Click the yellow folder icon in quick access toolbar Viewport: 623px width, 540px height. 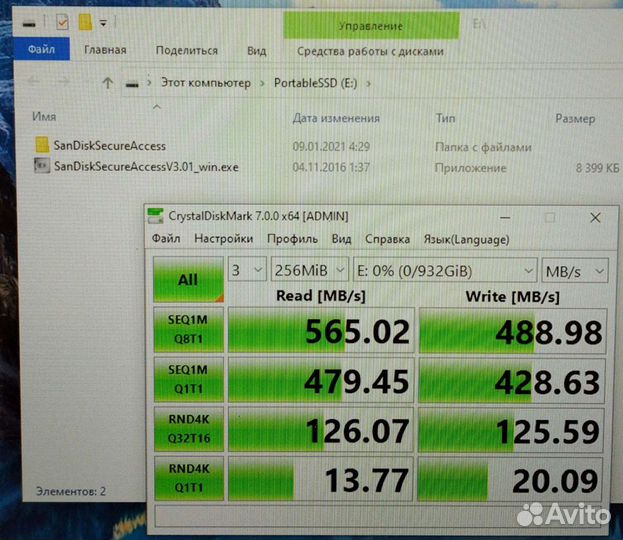(x=86, y=21)
